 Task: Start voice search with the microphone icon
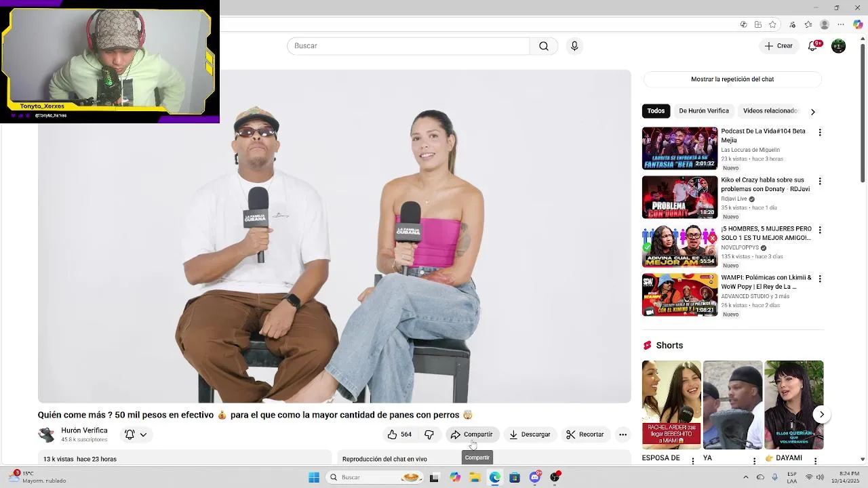coord(574,46)
